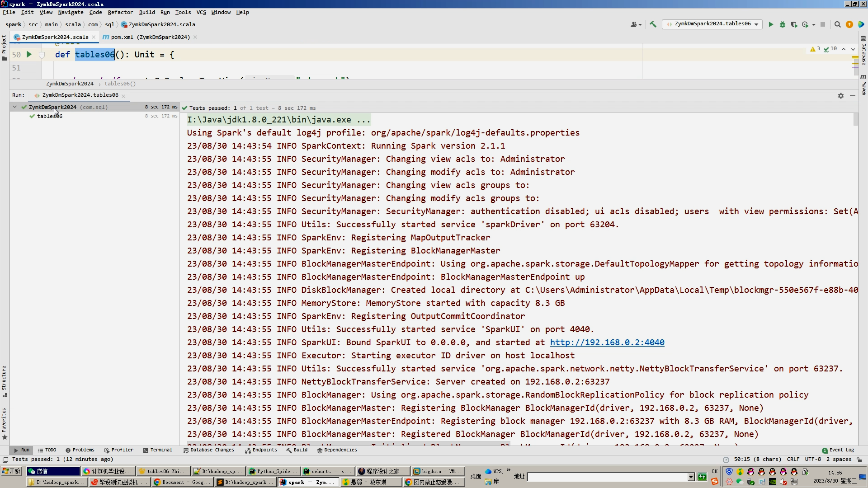
Task: Start debugging with the bug icon
Action: pyautogui.click(x=783, y=24)
